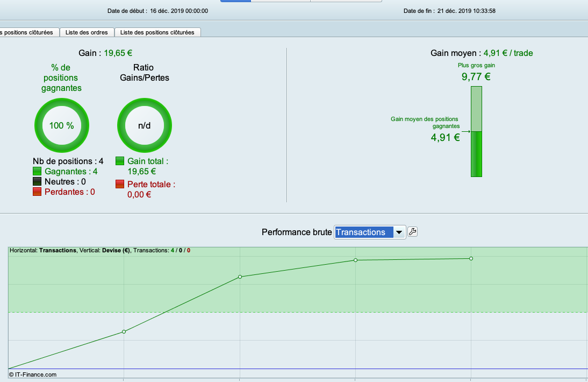Click the green Gagnantes legend square
Image resolution: width=588 pixels, height=382 pixels.
[x=37, y=172]
